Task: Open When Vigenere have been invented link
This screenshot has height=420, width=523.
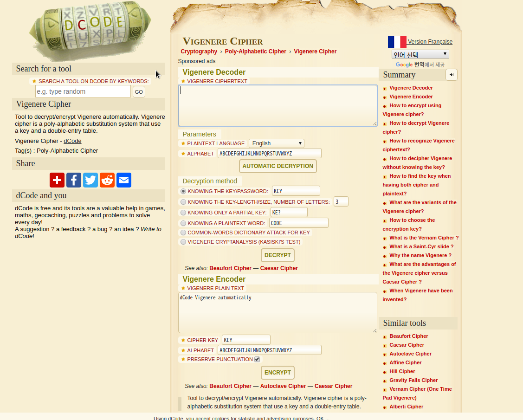Action: click(418, 295)
